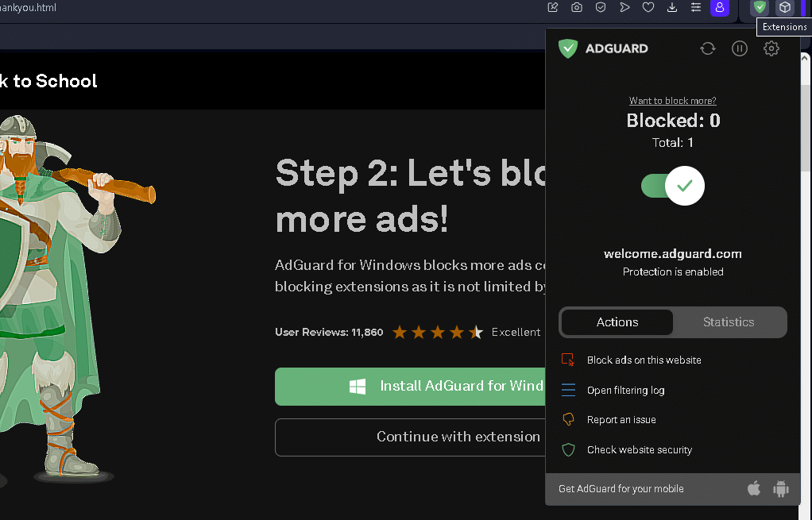
Task: Switch to the Statistics tab
Action: coord(729,322)
